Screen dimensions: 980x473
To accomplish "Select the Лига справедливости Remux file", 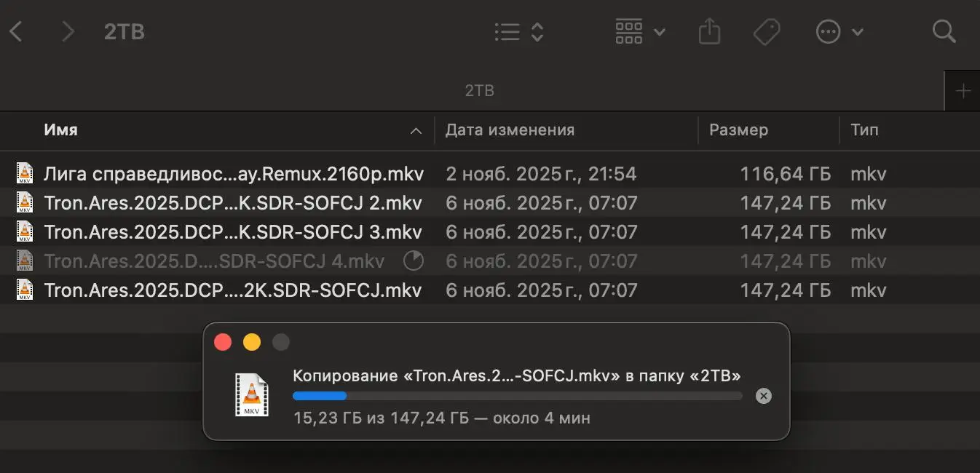I will point(233,174).
